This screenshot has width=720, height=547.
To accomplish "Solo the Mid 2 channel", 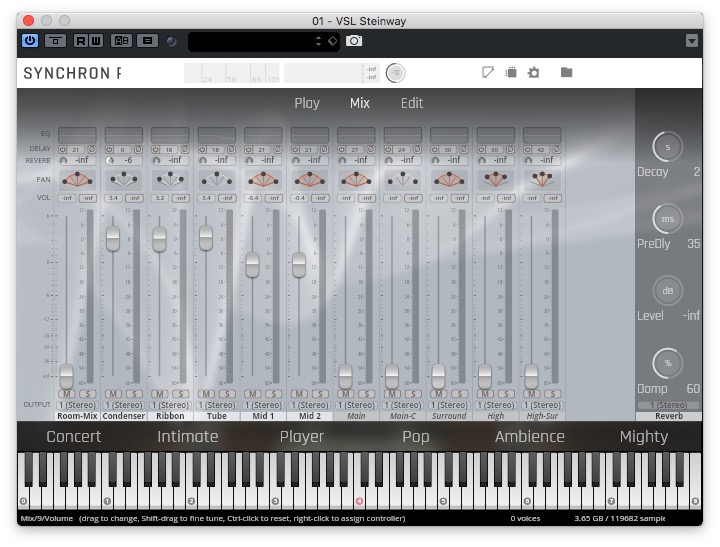I will [x=320, y=394].
